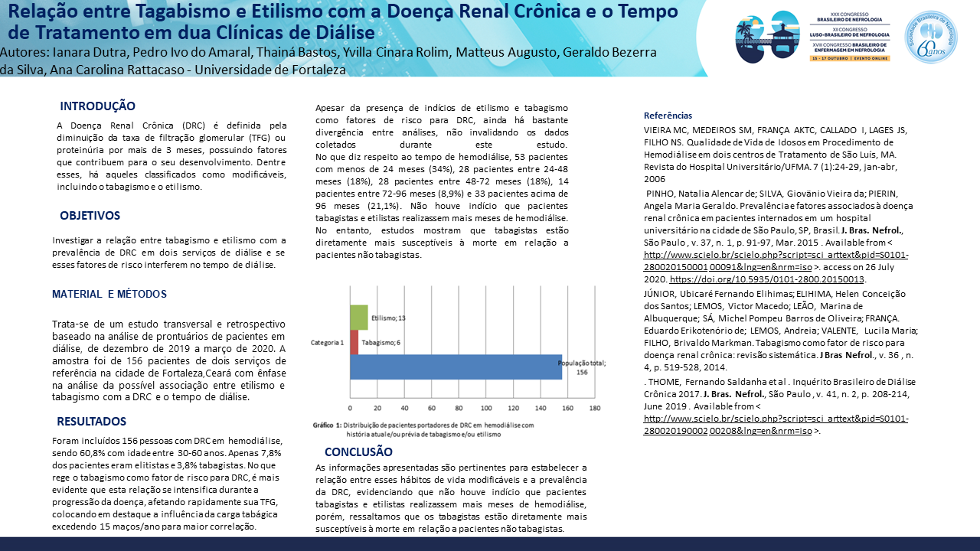Click the PINHO, Natalia Alencar reference entry
The width and height of the screenshot is (980, 551).
(x=779, y=237)
